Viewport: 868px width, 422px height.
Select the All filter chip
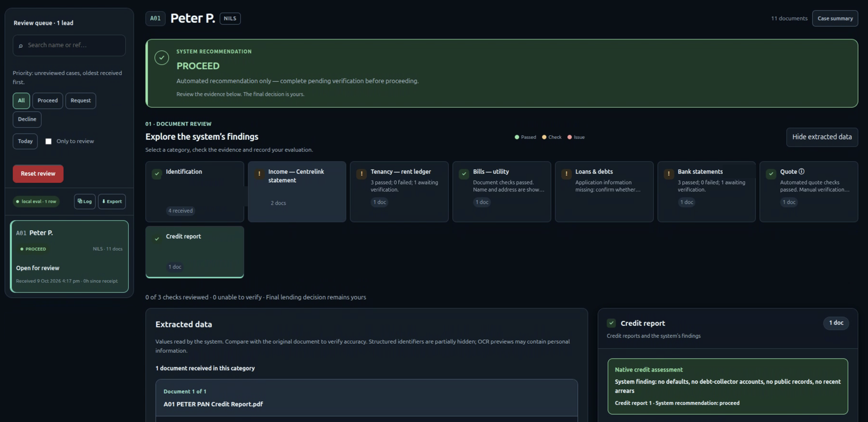tap(21, 100)
